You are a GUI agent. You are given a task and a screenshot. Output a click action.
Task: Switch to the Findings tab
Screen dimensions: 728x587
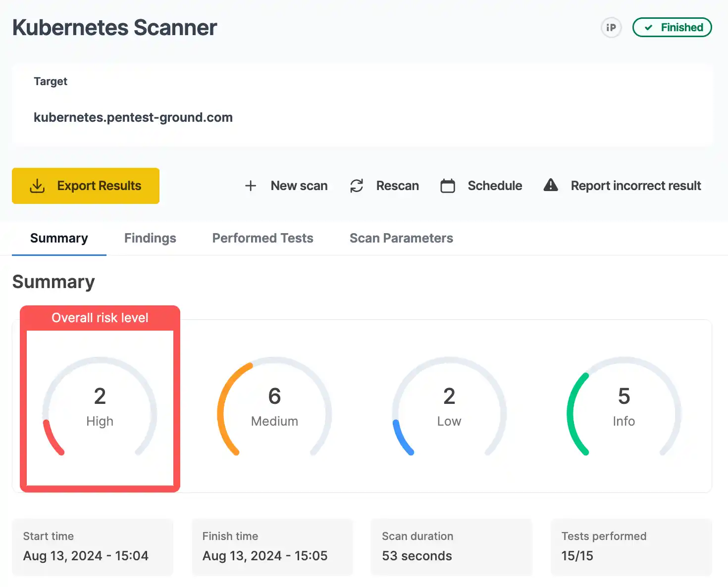pyautogui.click(x=150, y=238)
